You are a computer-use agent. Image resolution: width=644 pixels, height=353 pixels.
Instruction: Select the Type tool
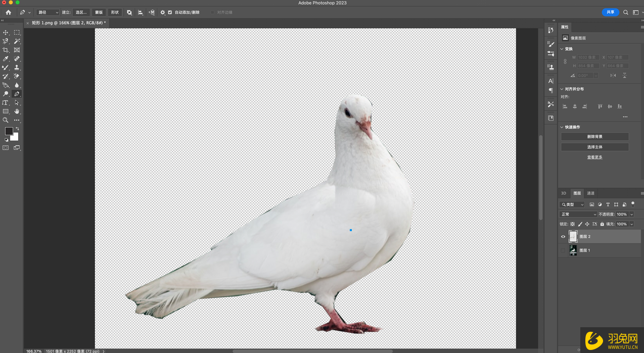click(6, 103)
